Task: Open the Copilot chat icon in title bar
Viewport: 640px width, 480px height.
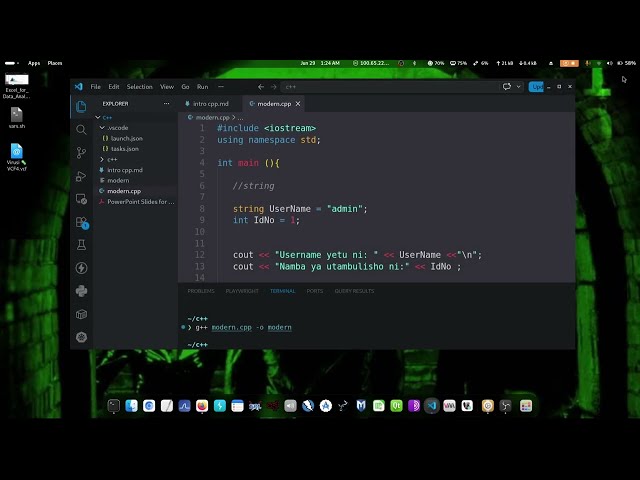Action: [507, 87]
